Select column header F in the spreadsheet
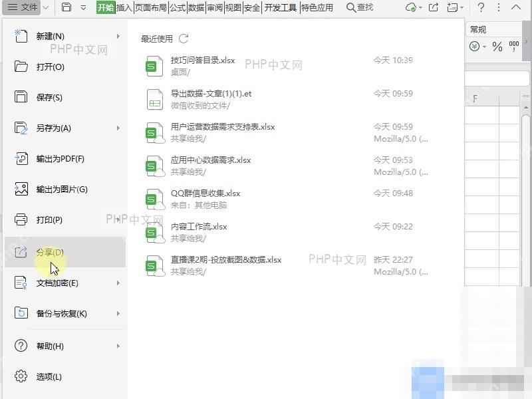Screen dimensions: 532x399 [481, 98]
